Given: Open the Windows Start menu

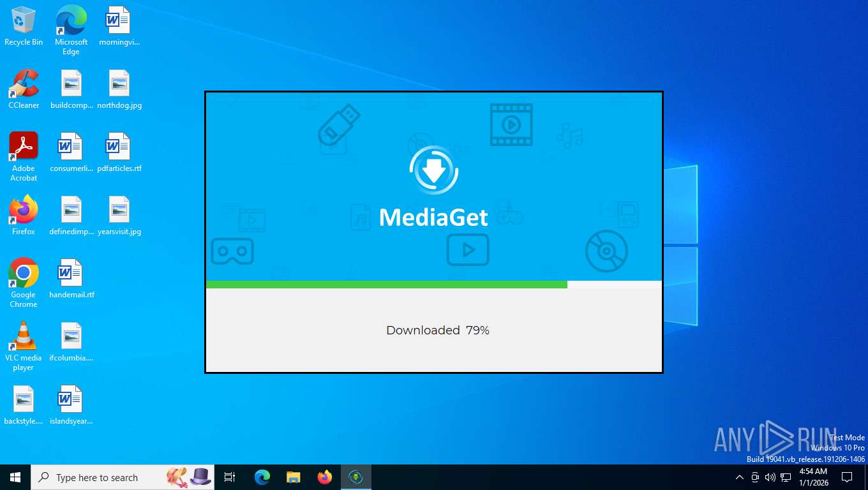Looking at the screenshot, I should click(15, 477).
